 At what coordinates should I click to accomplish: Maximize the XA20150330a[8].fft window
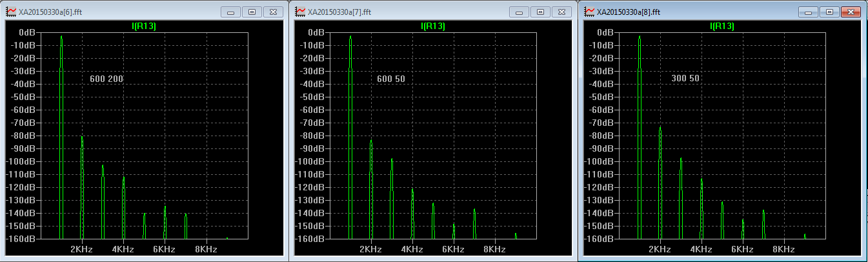click(829, 12)
